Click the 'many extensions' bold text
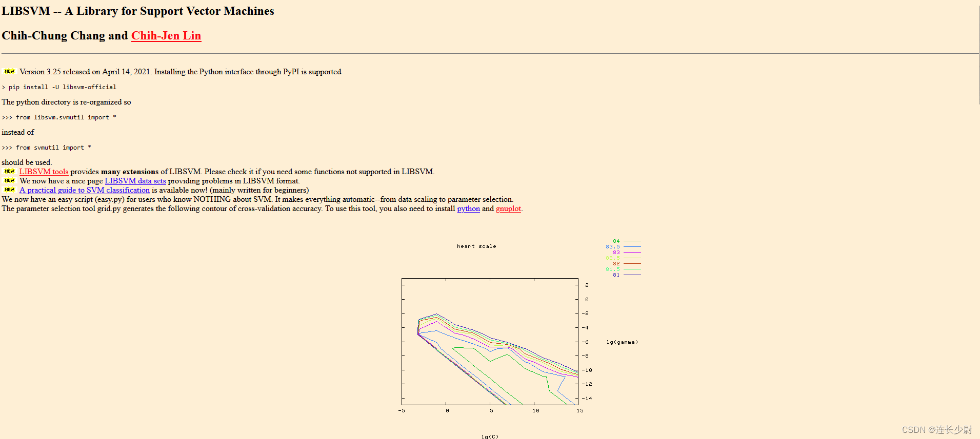The height and width of the screenshot is (439, 980). 130,172
